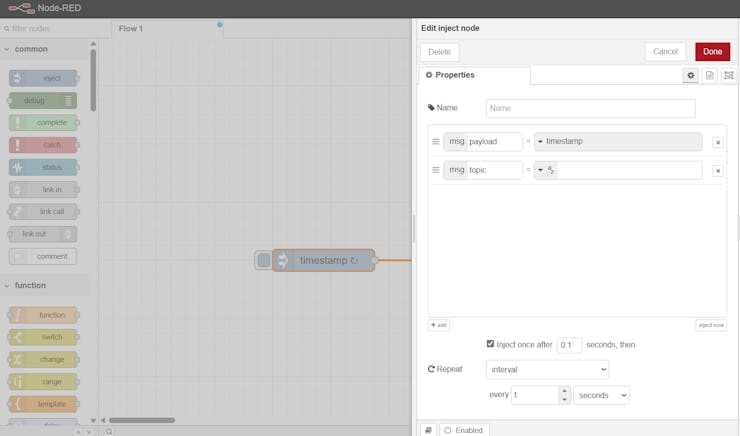
Task: Open node settings gear icon
Action: click(690, 75)
